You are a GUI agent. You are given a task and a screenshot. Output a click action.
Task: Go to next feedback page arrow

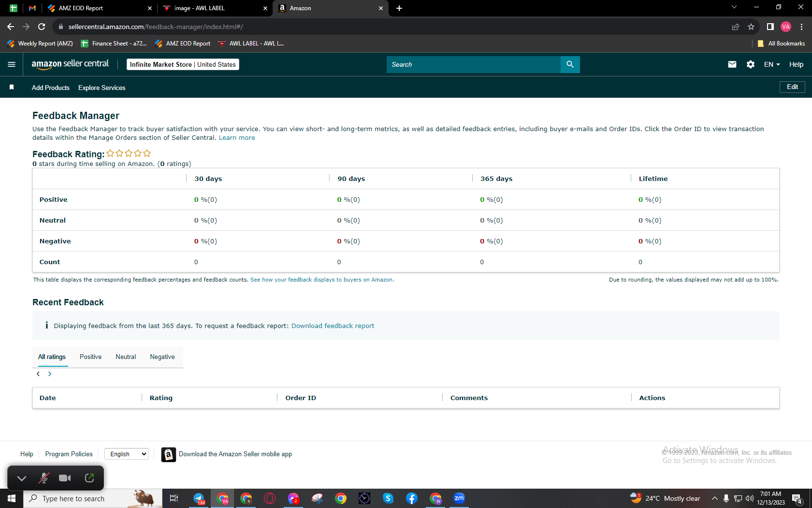click(x=50, y=374)
